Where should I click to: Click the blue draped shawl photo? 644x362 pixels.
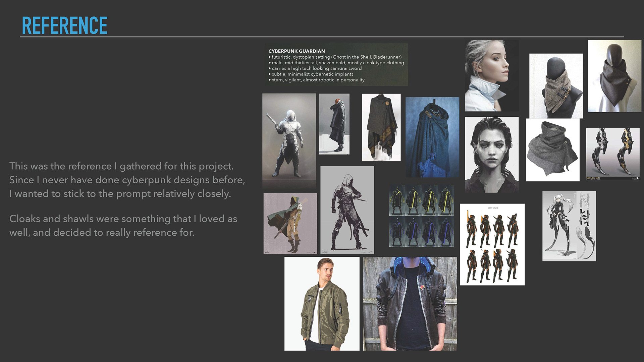(x=432, y=137)
